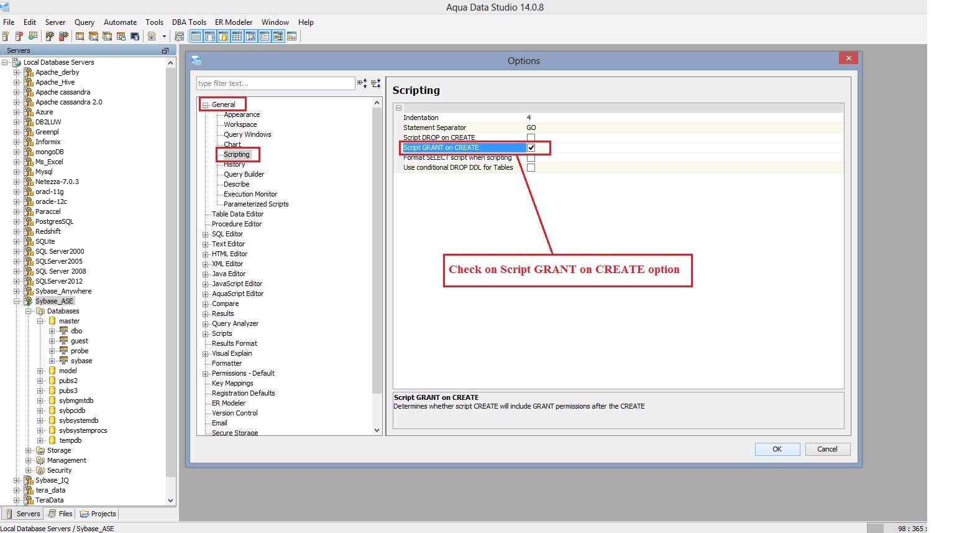Click the Security folder icon
Viewport: 980px width, 533px height.
[40, 470]
